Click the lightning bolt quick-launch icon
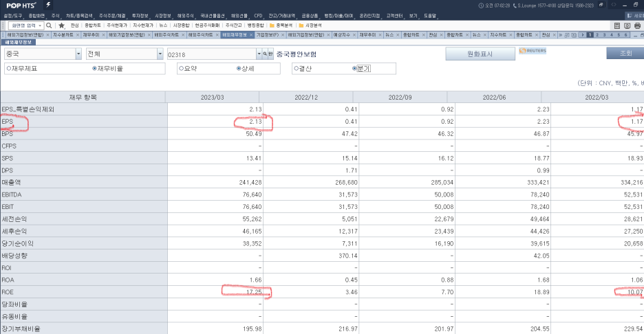Screen dimensions: 644x334 (x=48, y=5)
